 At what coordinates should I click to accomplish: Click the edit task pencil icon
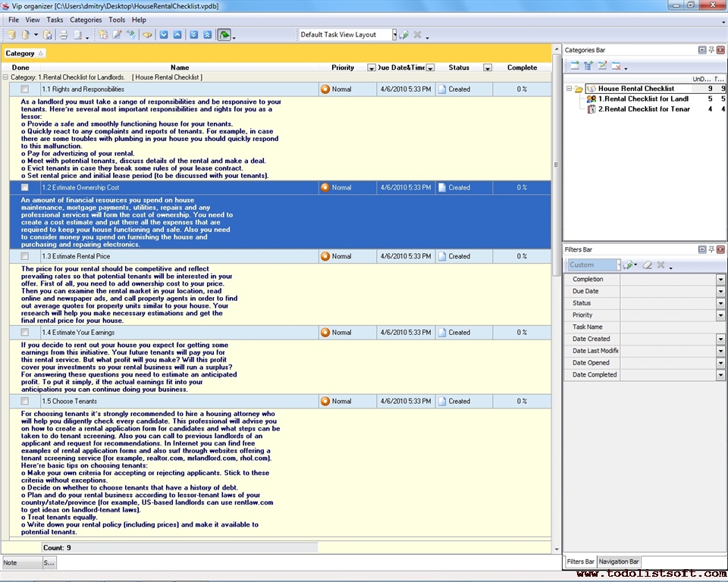(117, 35)
